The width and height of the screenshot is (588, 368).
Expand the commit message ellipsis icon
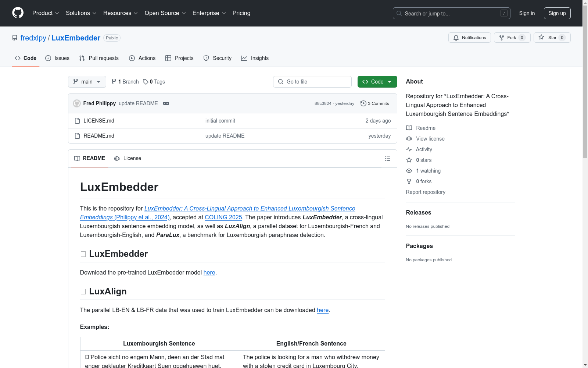(x=166, y=103)
